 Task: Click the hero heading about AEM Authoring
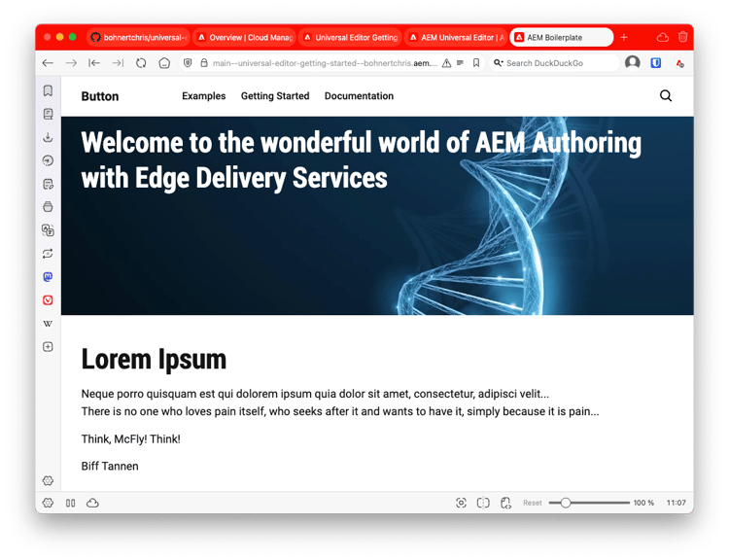pyautogui.click(x=361, y=160)
